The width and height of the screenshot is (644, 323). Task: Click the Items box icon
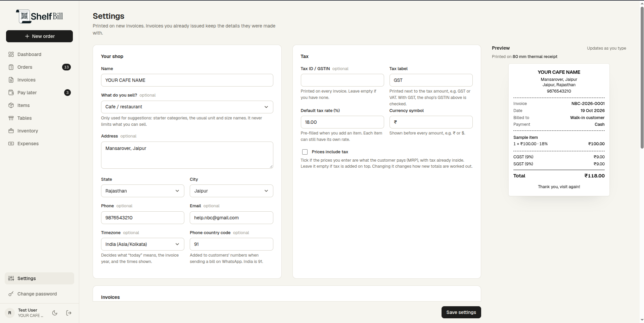(x=11, y=105)
